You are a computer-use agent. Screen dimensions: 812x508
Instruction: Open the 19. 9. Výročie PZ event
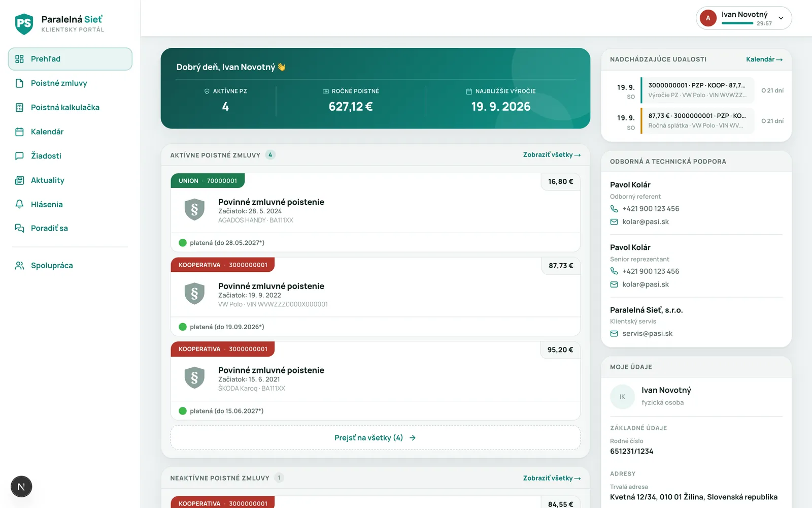click(696, 90)
